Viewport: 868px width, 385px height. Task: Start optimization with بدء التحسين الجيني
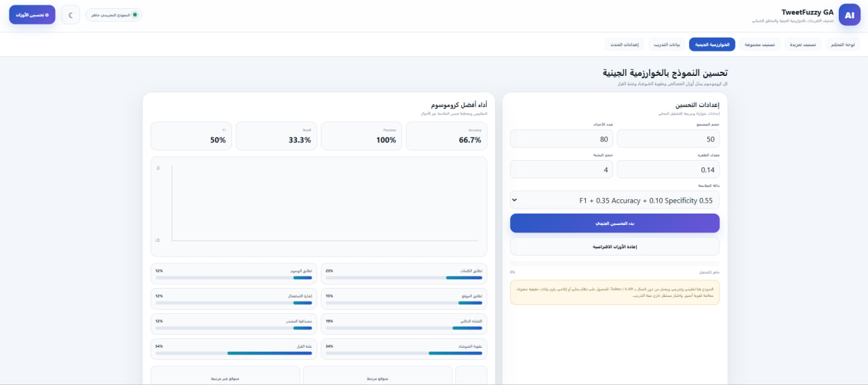tap(614, 223)
